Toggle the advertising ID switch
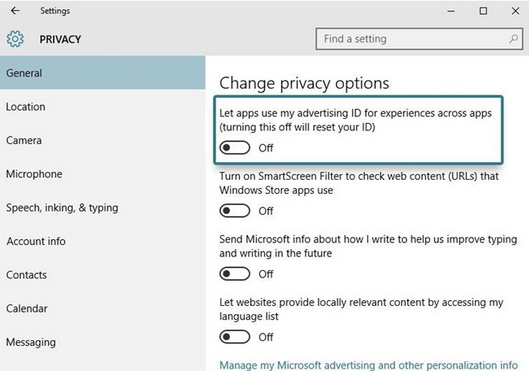This screenshot has width=529, height=371. click(234, 148)
